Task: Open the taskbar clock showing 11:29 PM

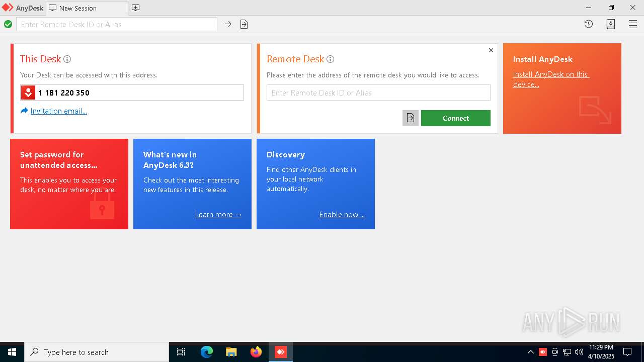Action: (602, 352)
